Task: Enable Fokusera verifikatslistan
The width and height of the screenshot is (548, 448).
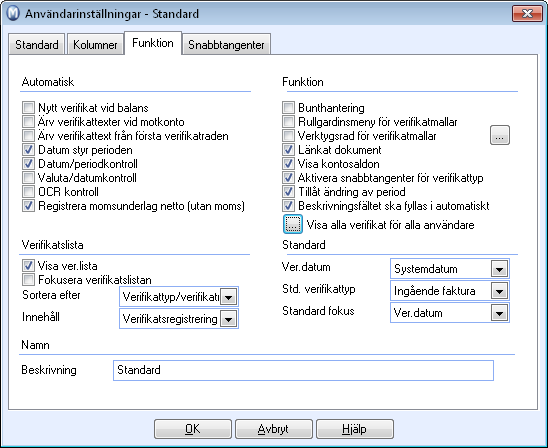Action: click(x=28, y=280)
